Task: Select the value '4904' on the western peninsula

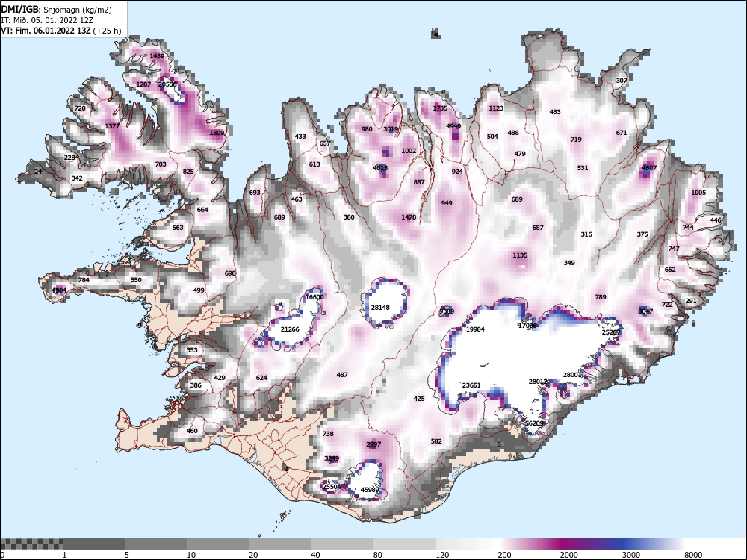Action: 59,290
